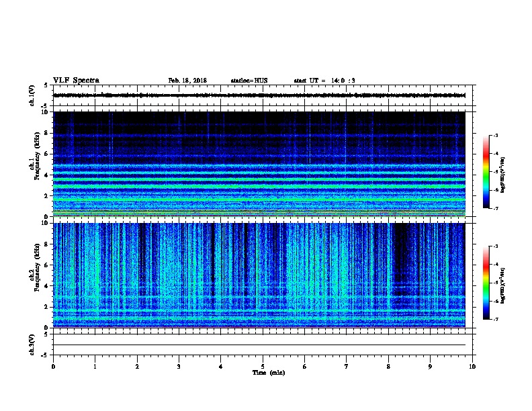Click the "4" kHz tick of ch.1 spectrogram
Viewport: 532px width, 411px height.
(46, 175)
